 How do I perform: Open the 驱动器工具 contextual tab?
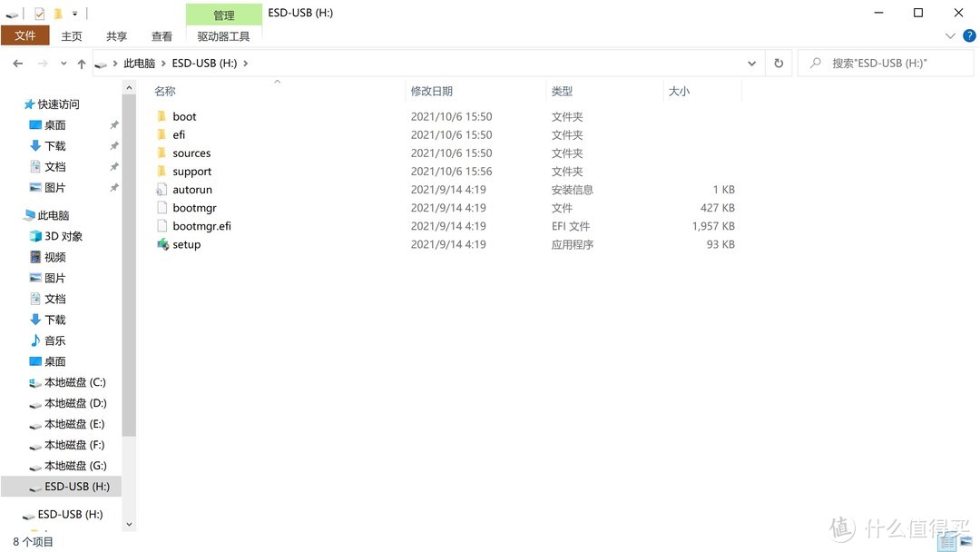point(224,36)
